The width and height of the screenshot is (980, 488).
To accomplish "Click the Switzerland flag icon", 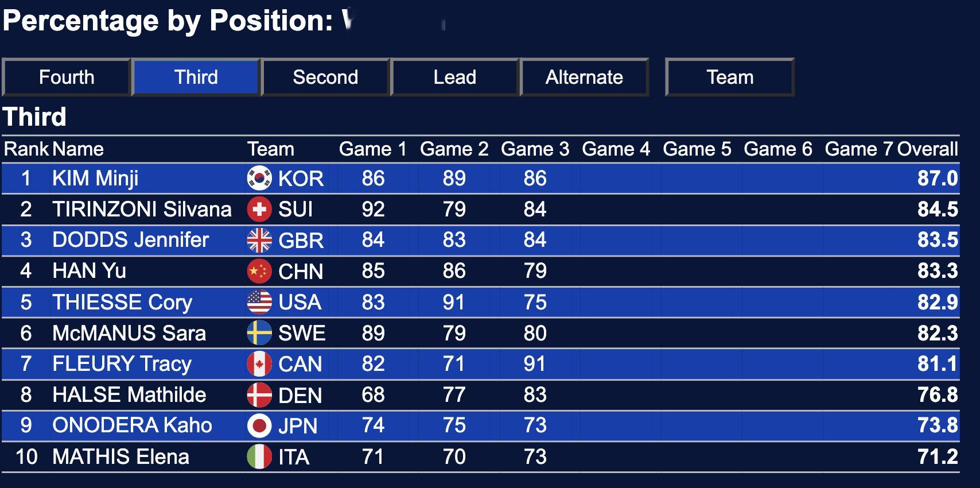I will tap(259, 209).
